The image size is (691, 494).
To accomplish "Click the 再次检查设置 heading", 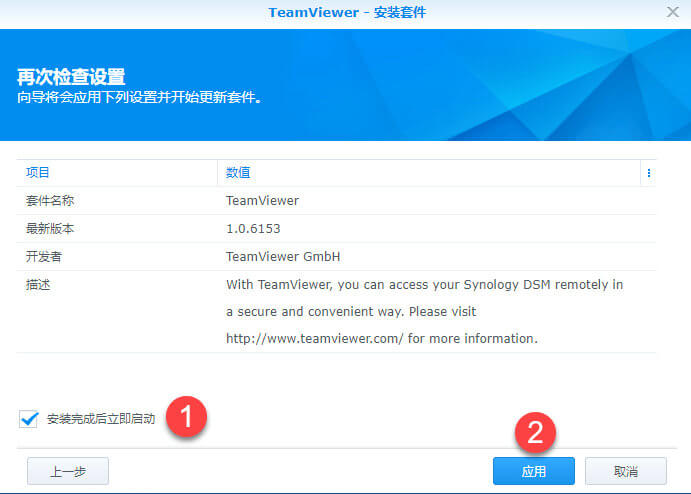I will tap(71, 77).
